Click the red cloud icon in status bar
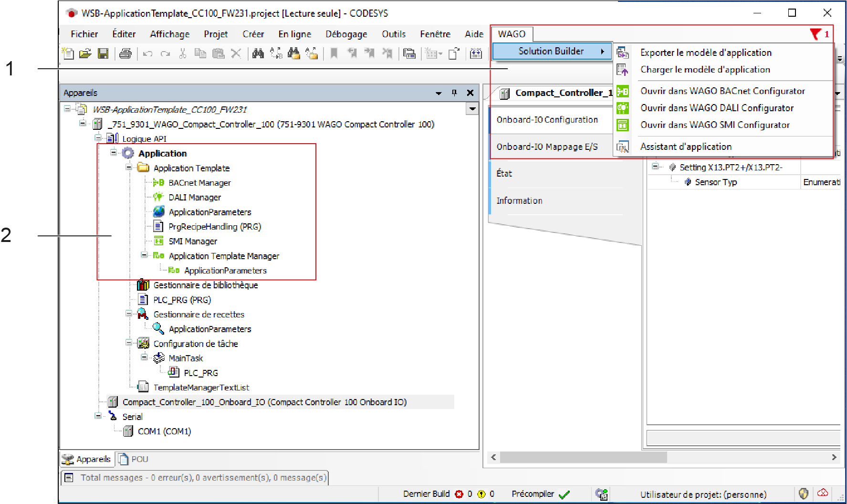 [823, 493]
